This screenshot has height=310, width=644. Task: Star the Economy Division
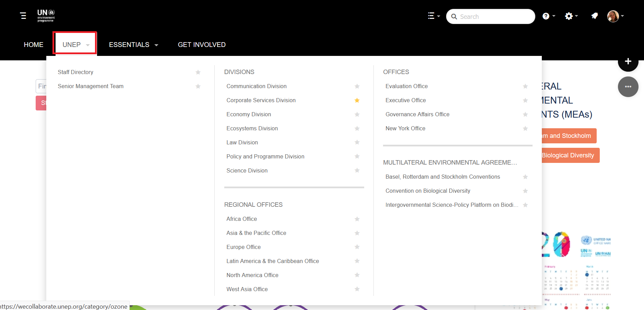[357, 114]
